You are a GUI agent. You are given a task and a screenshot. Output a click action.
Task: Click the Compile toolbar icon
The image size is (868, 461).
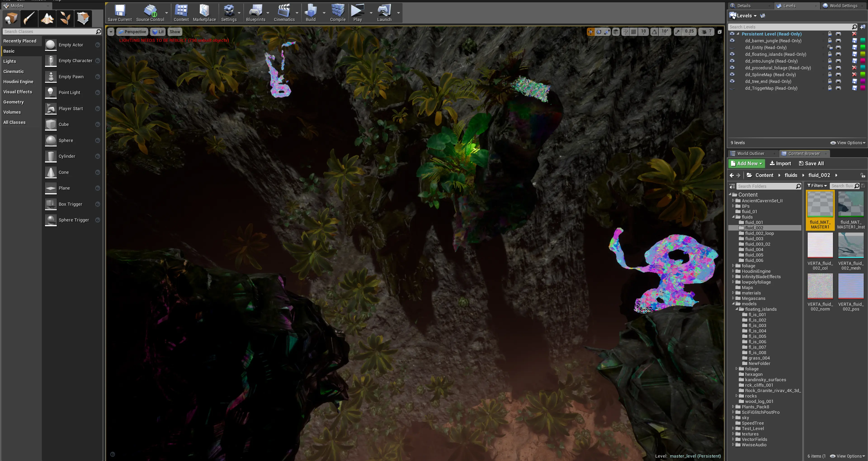(x=338, y=13)
